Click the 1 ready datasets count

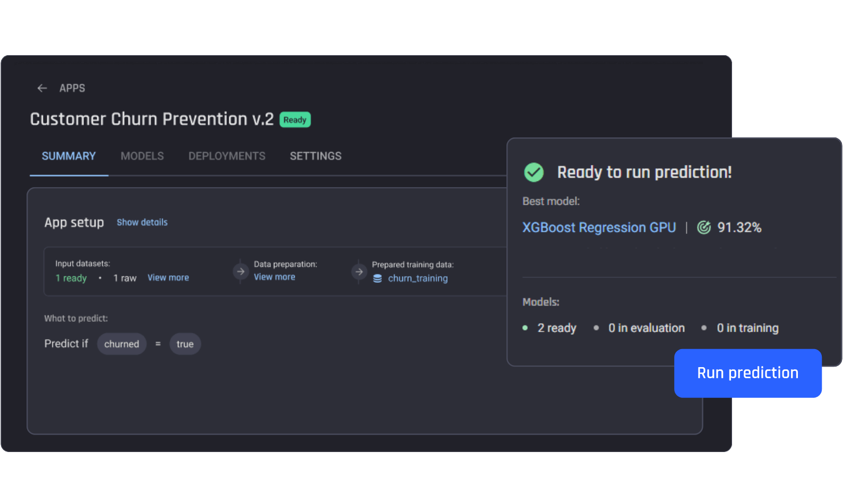point(71,278)
